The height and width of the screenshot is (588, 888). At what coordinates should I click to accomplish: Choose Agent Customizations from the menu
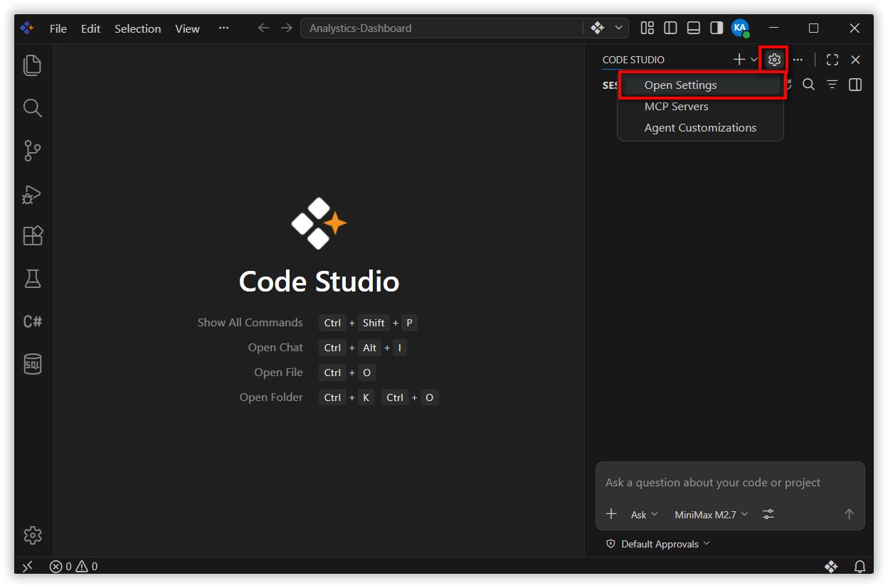tap(701, 128)
